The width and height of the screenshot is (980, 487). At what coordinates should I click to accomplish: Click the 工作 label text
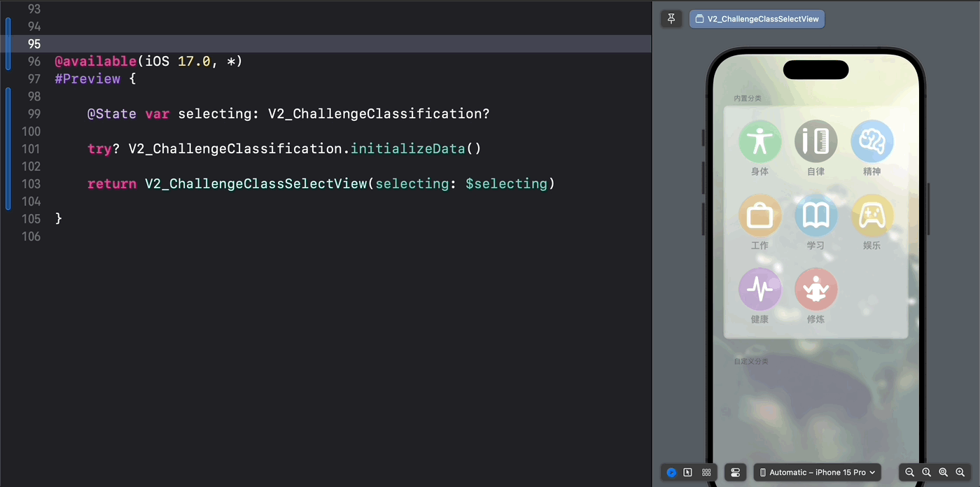pos(759,246)
